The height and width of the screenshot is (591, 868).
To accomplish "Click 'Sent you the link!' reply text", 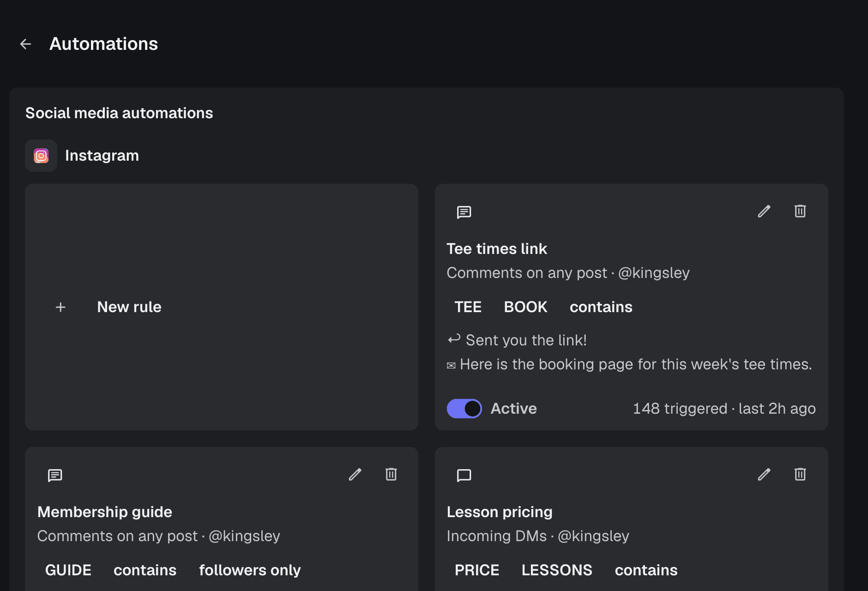I will coord(526,340).
